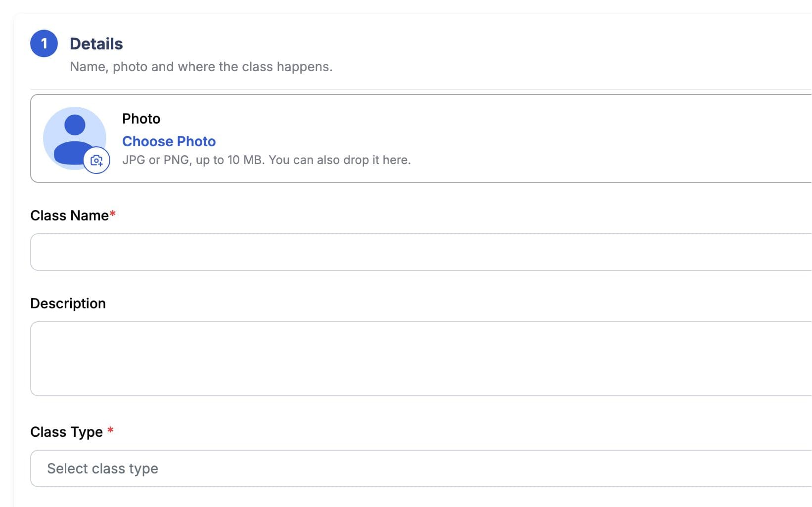Click the Class Type label
Viewport: 812px width, 507px height.
(67, 432)
